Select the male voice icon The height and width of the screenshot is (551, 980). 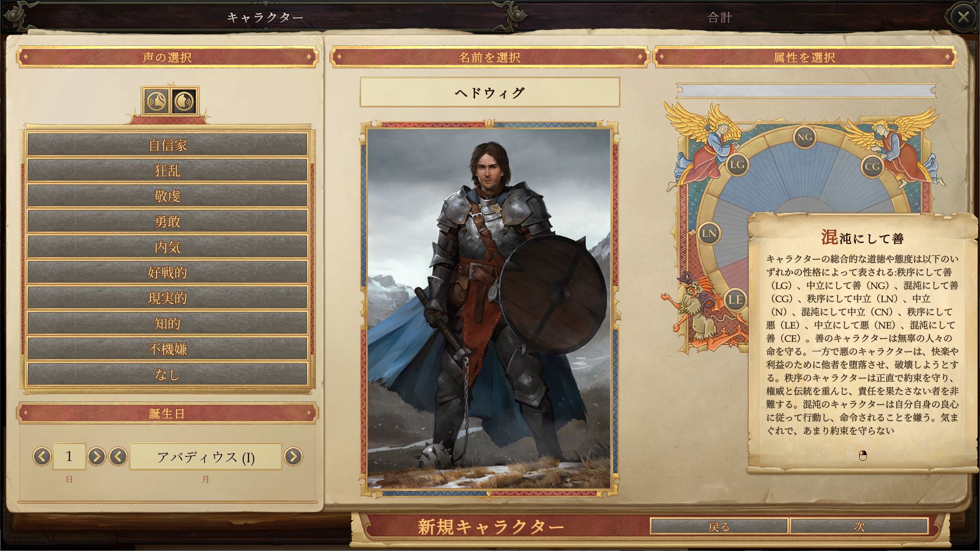click(x=184, y=102)
